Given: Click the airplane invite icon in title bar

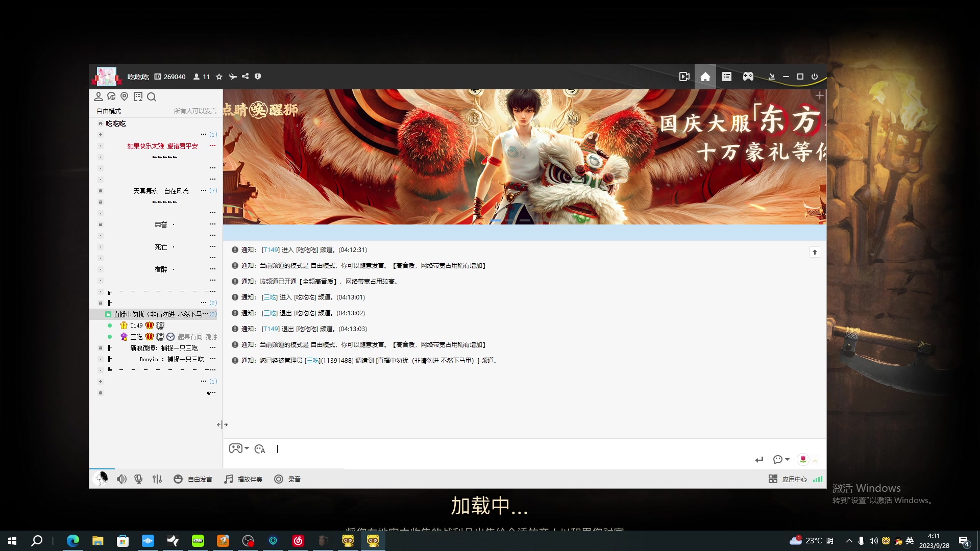Looking at the screenshot, I should [233, 77].
